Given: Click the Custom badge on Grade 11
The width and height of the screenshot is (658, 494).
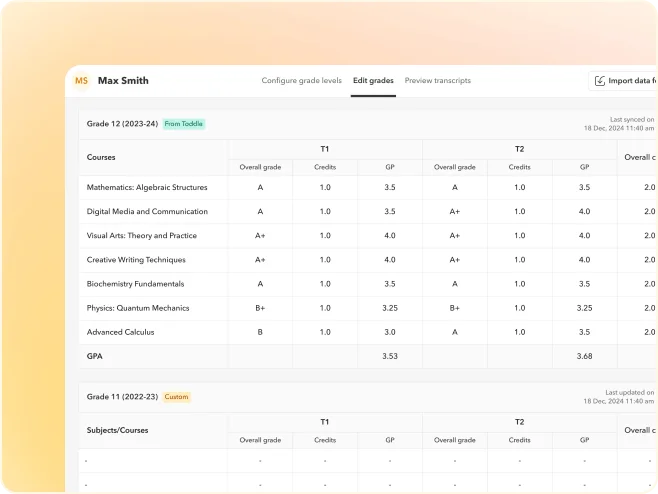Looking at the screenshot, I should pyautogui.click(x=176, y=397).
